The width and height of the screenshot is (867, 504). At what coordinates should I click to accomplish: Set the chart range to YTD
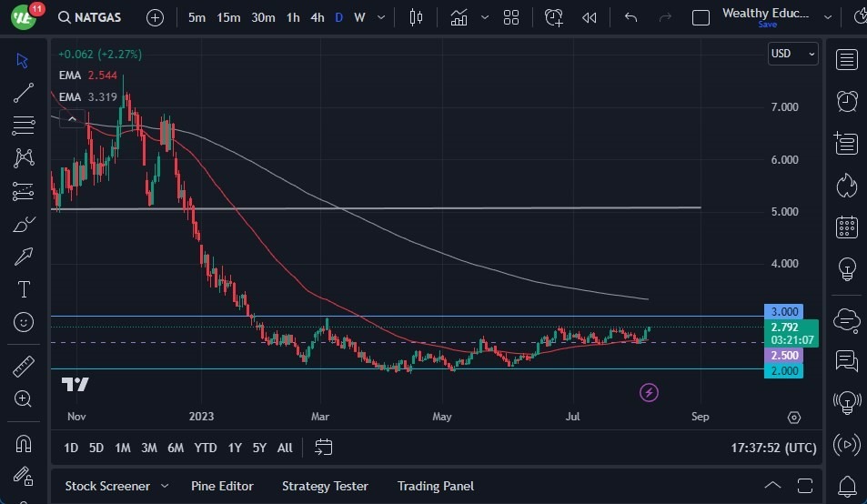[206, 448]
